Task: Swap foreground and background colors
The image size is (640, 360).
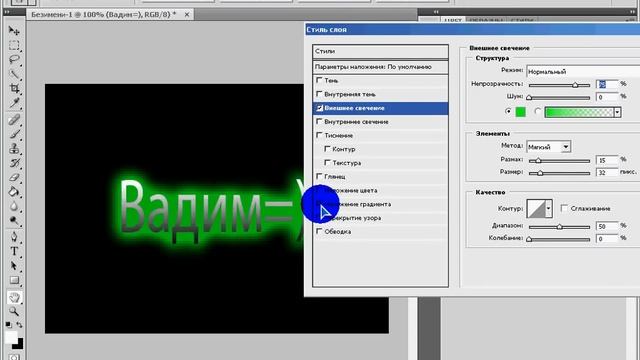Action: tap(19, 325)
